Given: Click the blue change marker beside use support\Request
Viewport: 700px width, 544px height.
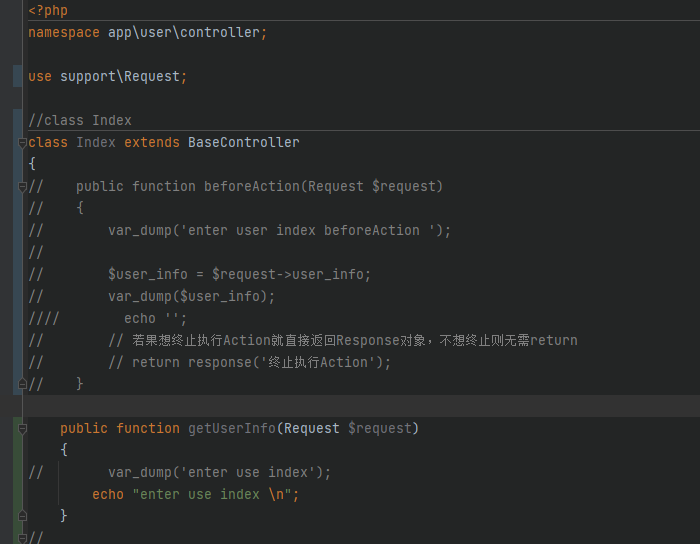Looking at the screenshot, I should coord(17,76).
